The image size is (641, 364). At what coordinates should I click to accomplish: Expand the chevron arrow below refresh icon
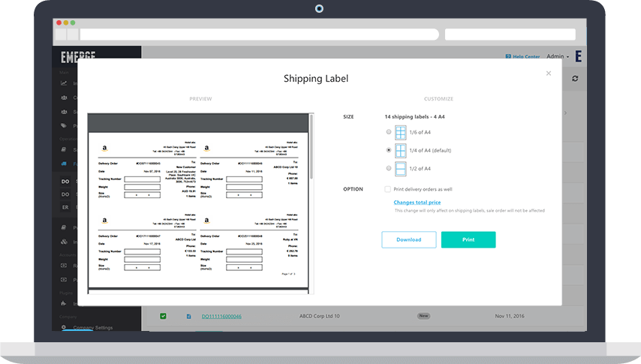click(x=565, y=113)
